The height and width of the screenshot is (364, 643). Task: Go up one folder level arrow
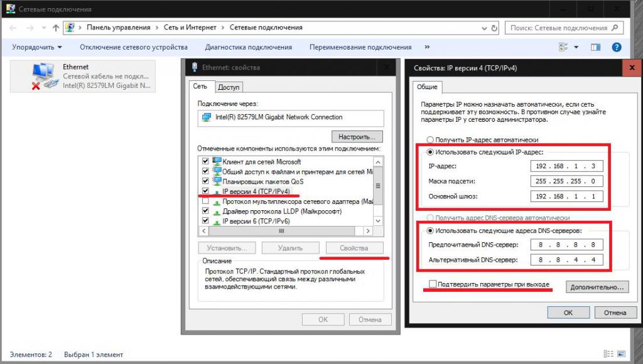(56, 28)
